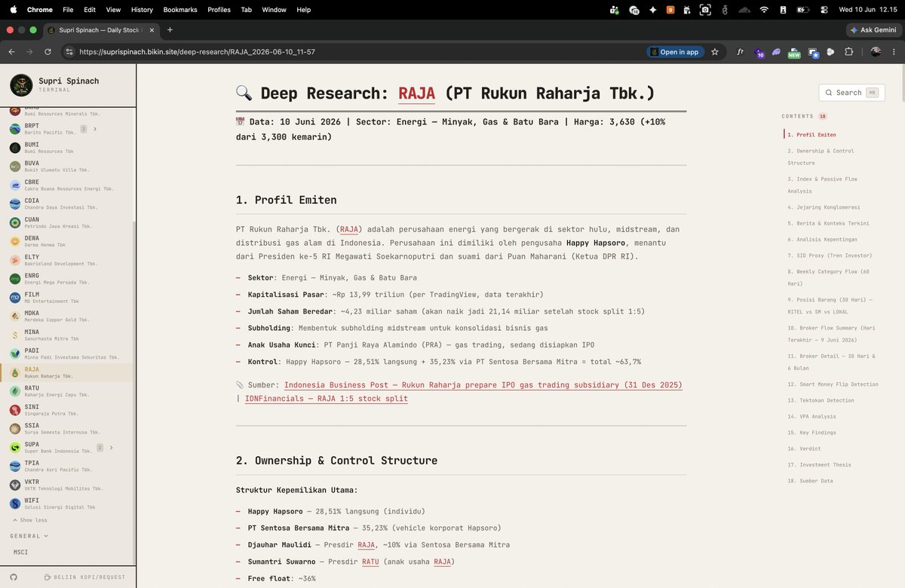Open ENRG Energi Mega Persada icon
This screenshot has width=905, height=588.
15,279
